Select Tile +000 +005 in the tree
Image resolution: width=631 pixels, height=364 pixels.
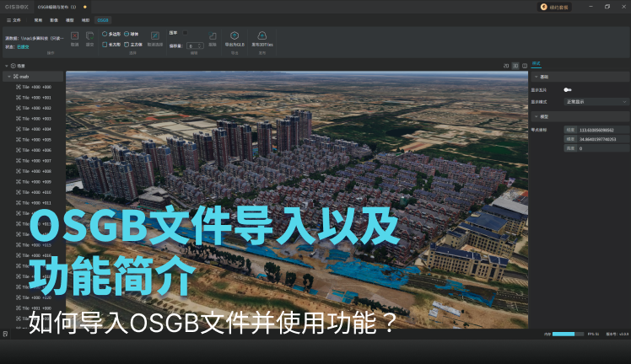[36, 140]
